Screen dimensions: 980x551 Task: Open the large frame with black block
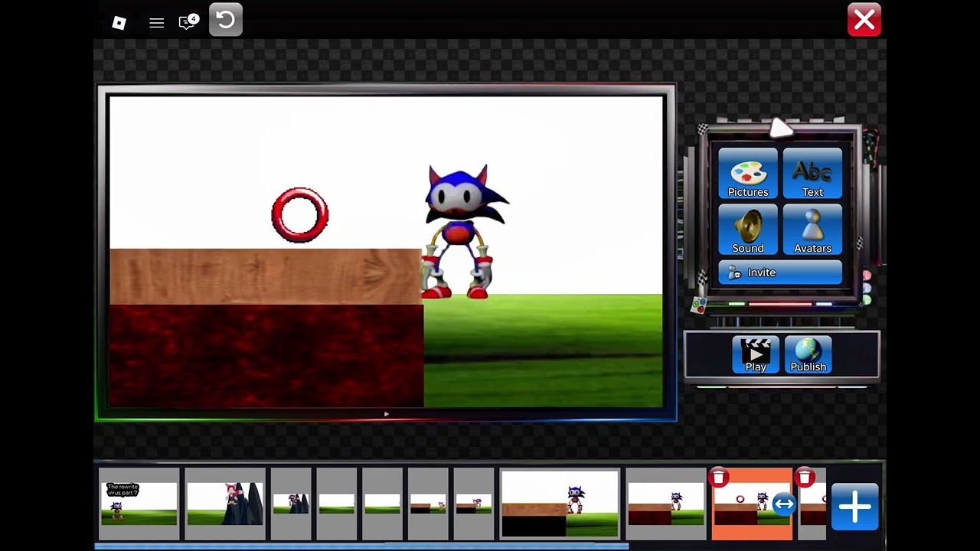pos(560,504)
